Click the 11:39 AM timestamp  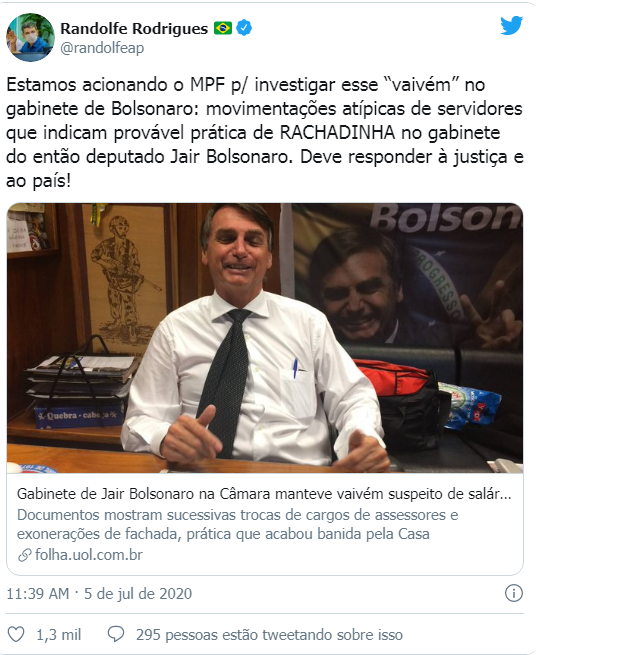[38, 594]
